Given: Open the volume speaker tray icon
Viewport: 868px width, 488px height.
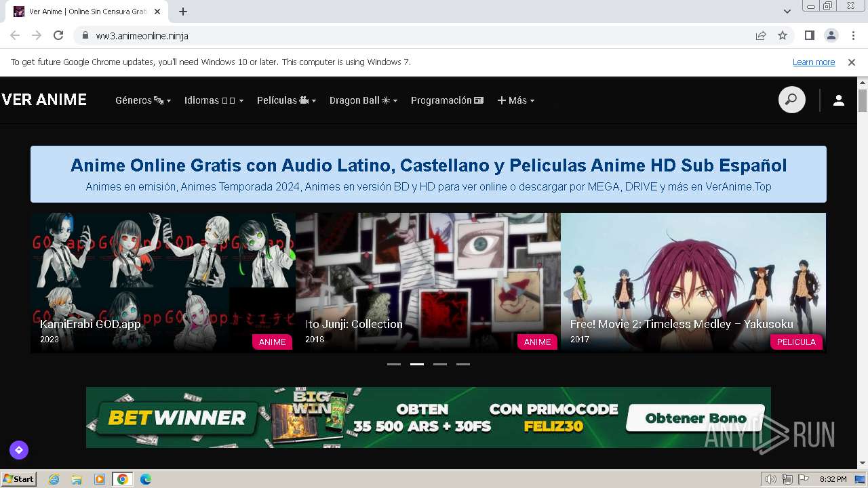Looking at the screenshot, I should [771, 479].
